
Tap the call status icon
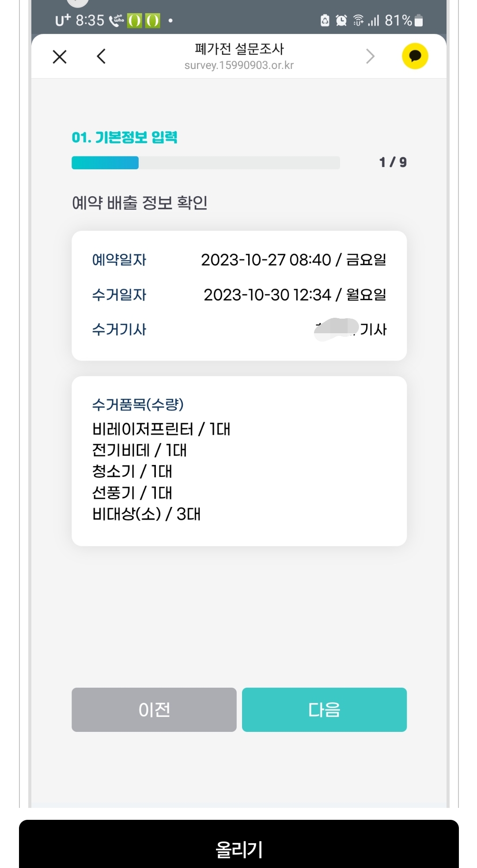click(x=117, y=20)
